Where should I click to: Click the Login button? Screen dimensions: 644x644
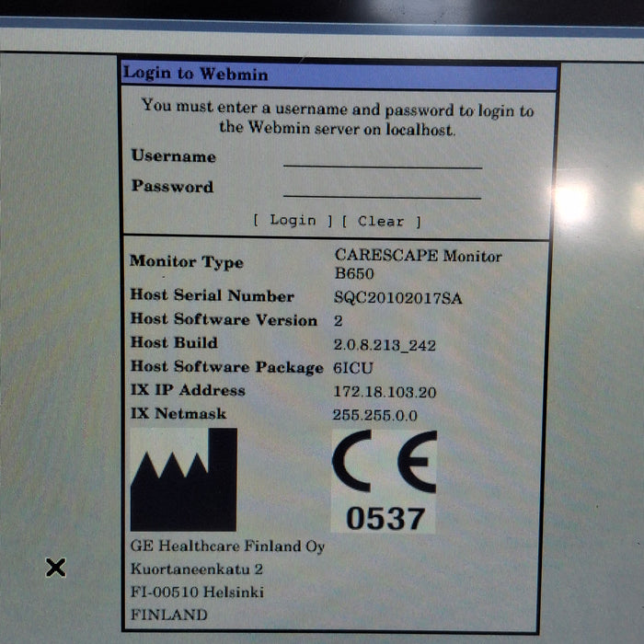click(x=293, y=221)
